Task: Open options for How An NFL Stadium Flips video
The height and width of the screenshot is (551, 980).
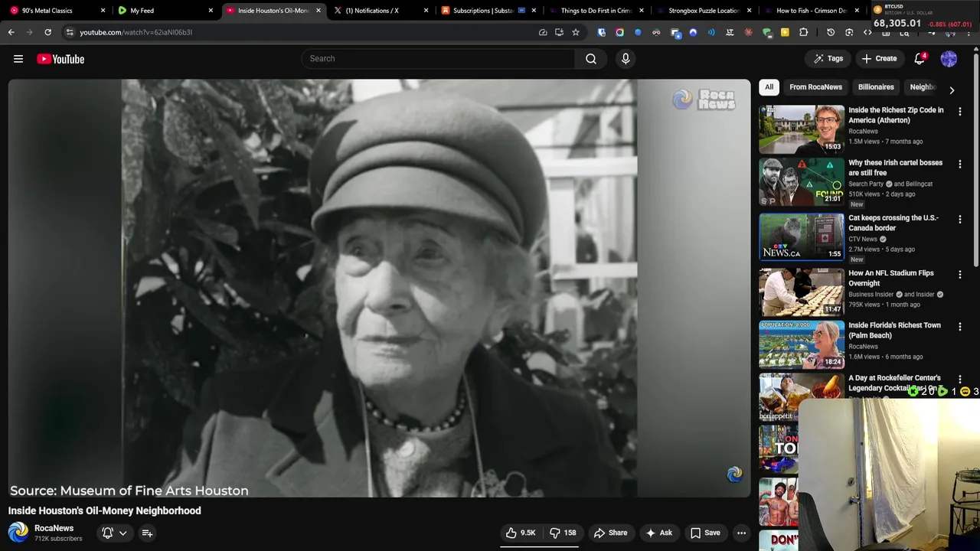Action: [960, 274]
